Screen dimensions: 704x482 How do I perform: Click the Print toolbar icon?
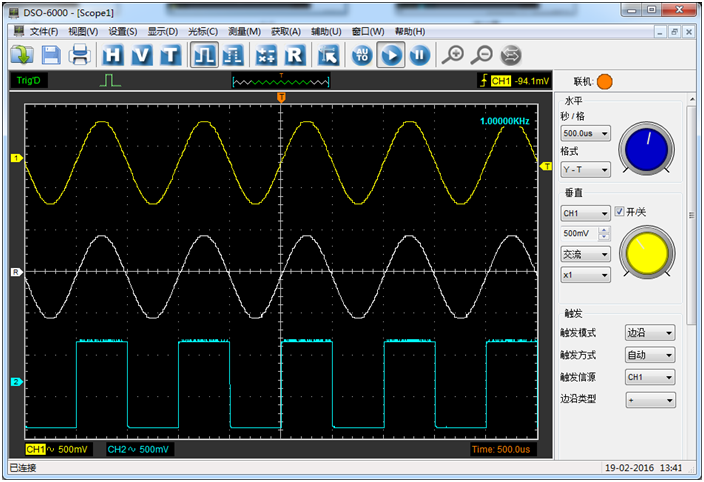[x=79, y=54]
